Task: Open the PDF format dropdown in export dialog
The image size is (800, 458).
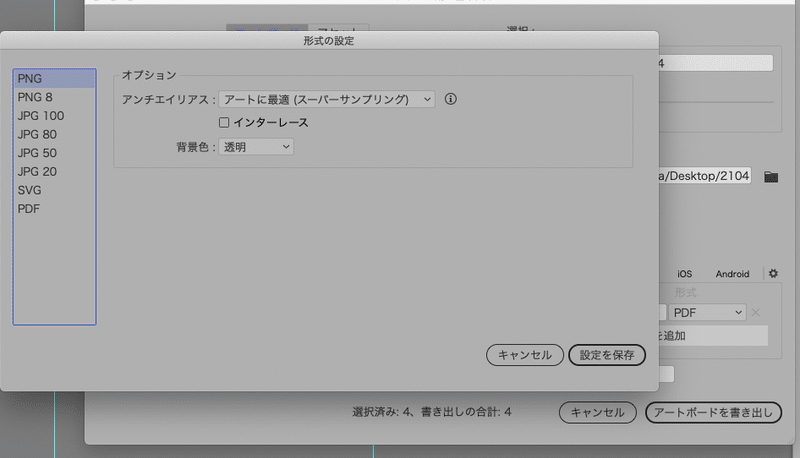Action: coord(707,312)
